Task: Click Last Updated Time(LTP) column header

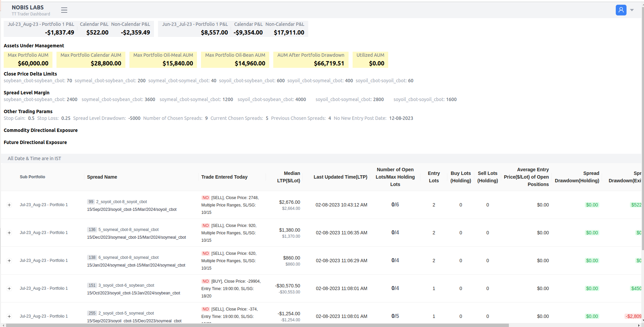Action: point(340,177)
